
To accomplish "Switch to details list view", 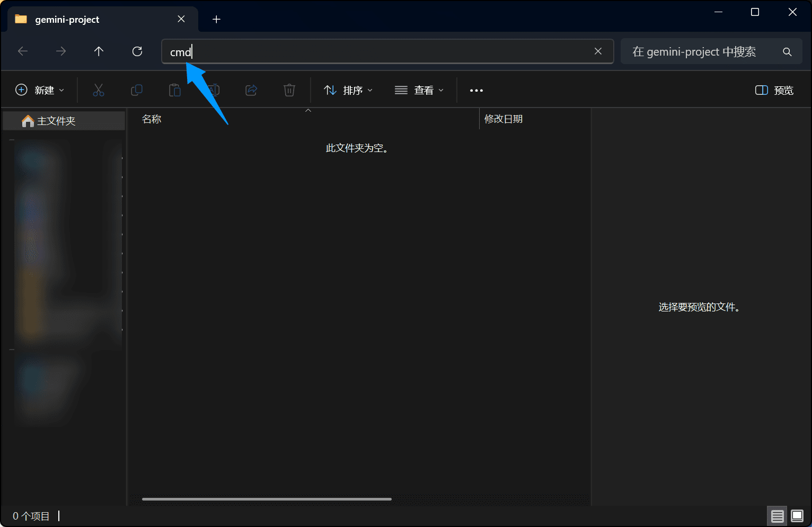I will [x=778, y=516].
